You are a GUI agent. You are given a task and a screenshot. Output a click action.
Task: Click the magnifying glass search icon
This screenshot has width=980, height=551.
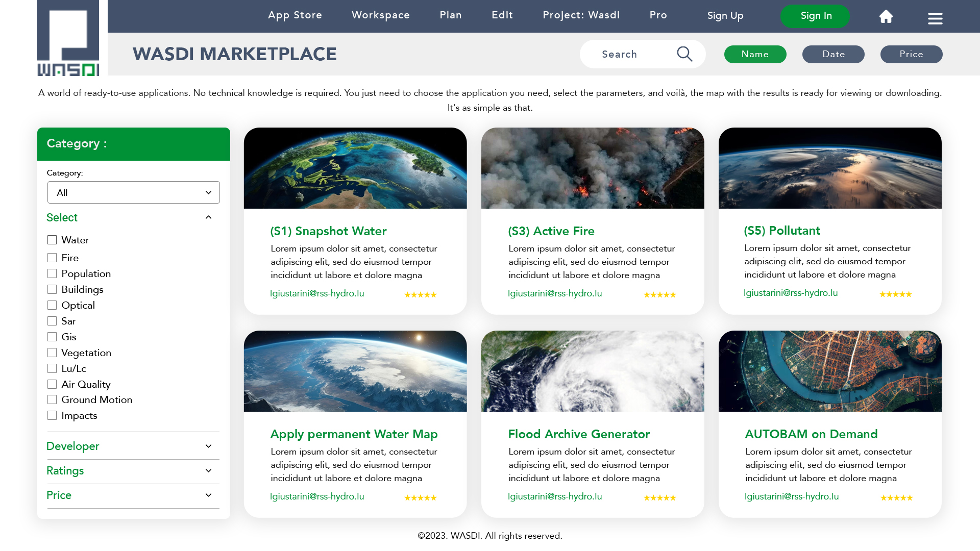(x=684, y=54)
